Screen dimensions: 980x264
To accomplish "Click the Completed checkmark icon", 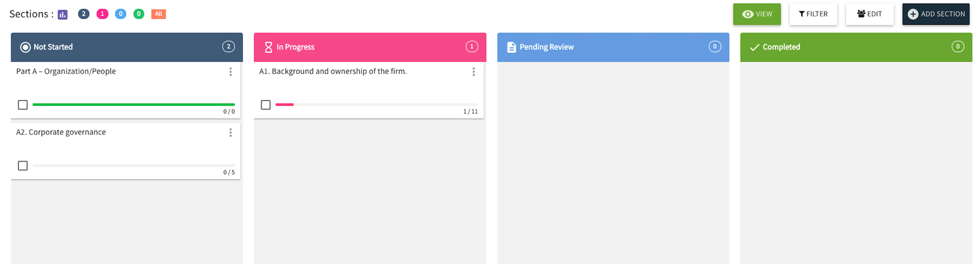I will pyautogui.click(x=754, y=47).
